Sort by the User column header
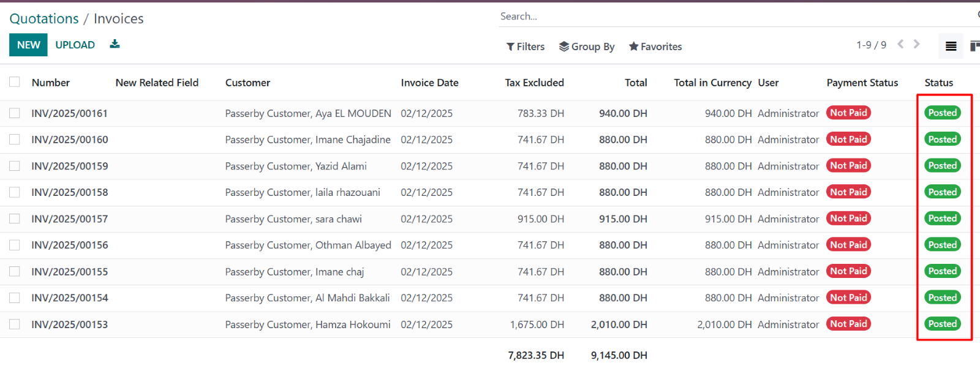The image size is (980, 371). 768,83
